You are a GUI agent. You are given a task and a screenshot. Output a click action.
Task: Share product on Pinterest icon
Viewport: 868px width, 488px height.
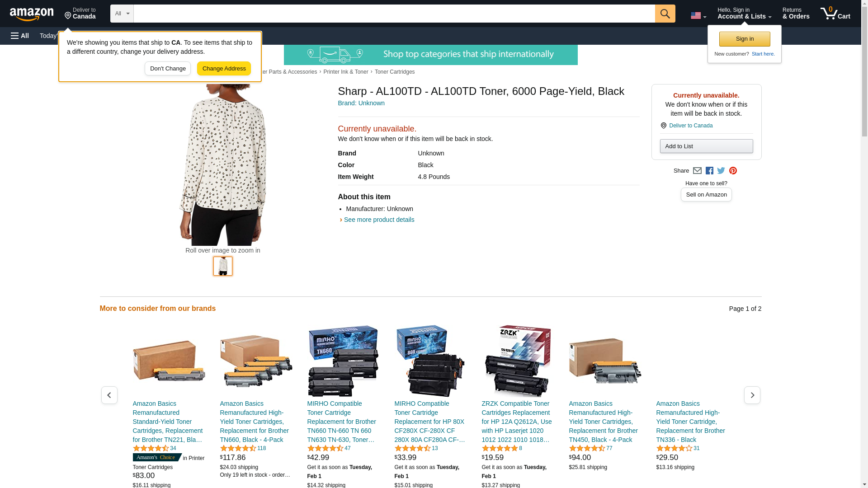[x=733, y=171]
